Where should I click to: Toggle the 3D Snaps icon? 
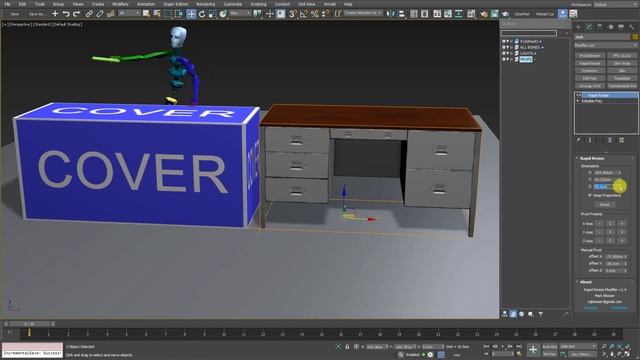click(x=293, y=14)
